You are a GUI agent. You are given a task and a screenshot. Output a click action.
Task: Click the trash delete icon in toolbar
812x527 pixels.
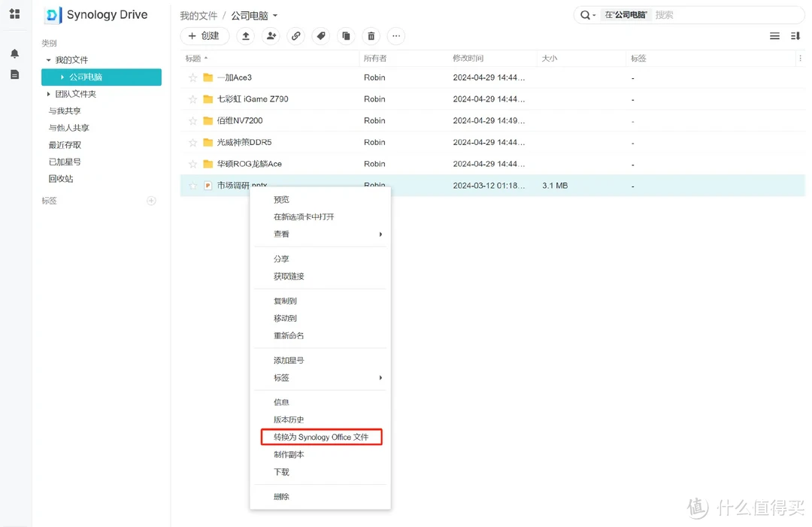click(x=371, y=36)
